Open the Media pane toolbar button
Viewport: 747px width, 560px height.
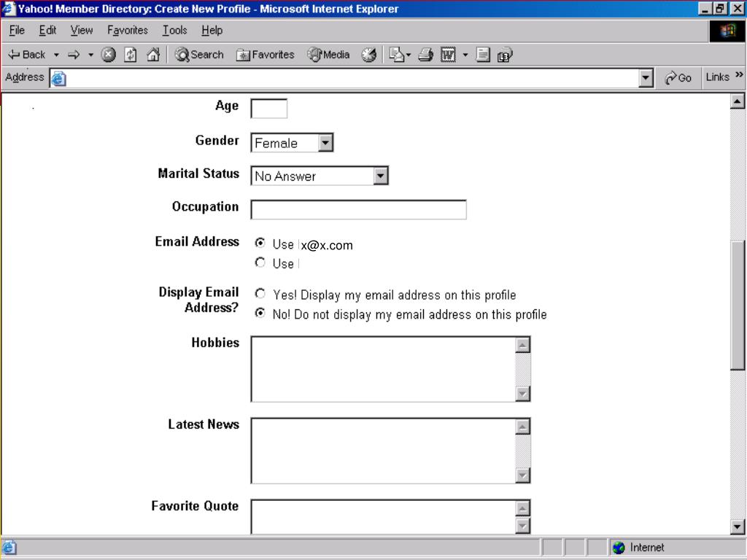tap(329, 55)
